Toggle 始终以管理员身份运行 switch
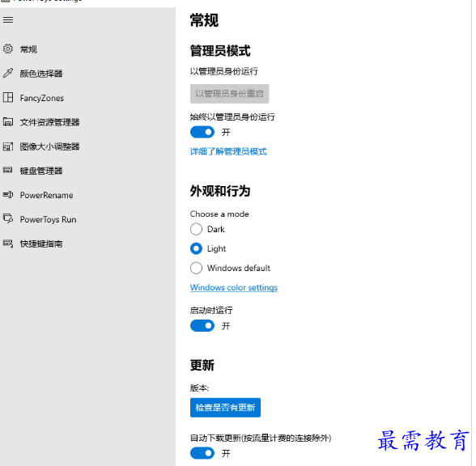Screen dimensions: 476x466 coord(202,132)
